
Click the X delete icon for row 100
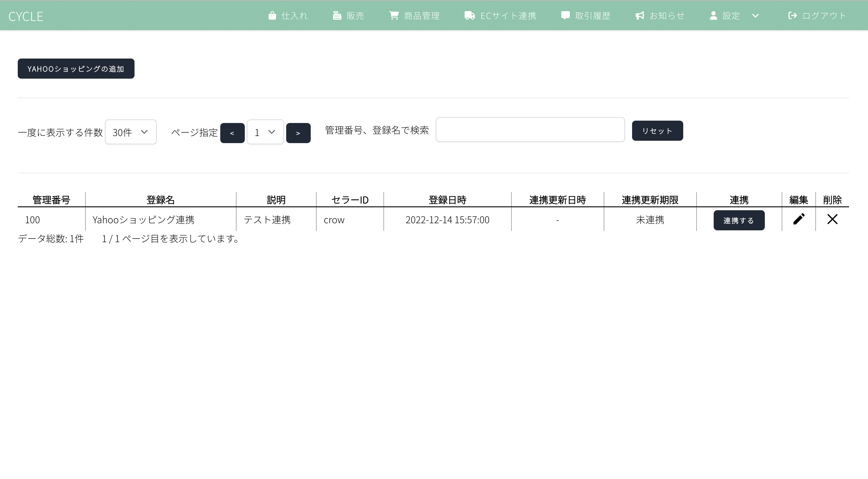[832, 219]
